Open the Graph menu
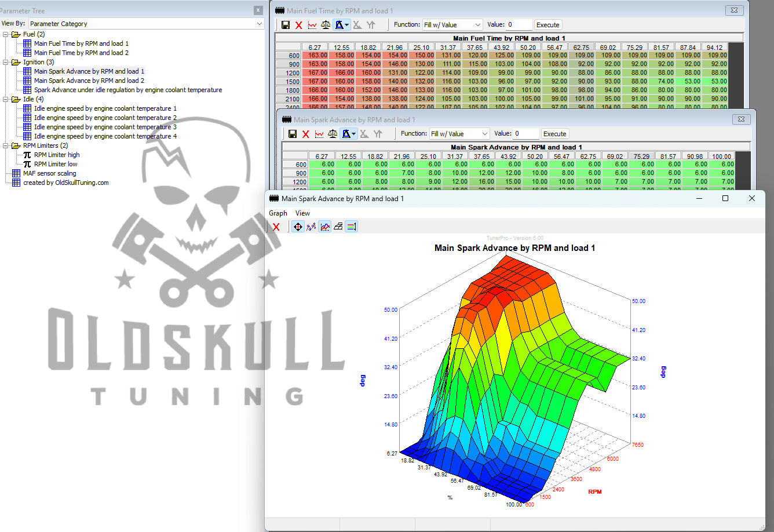Screen dimensions: 774x532 278,213
